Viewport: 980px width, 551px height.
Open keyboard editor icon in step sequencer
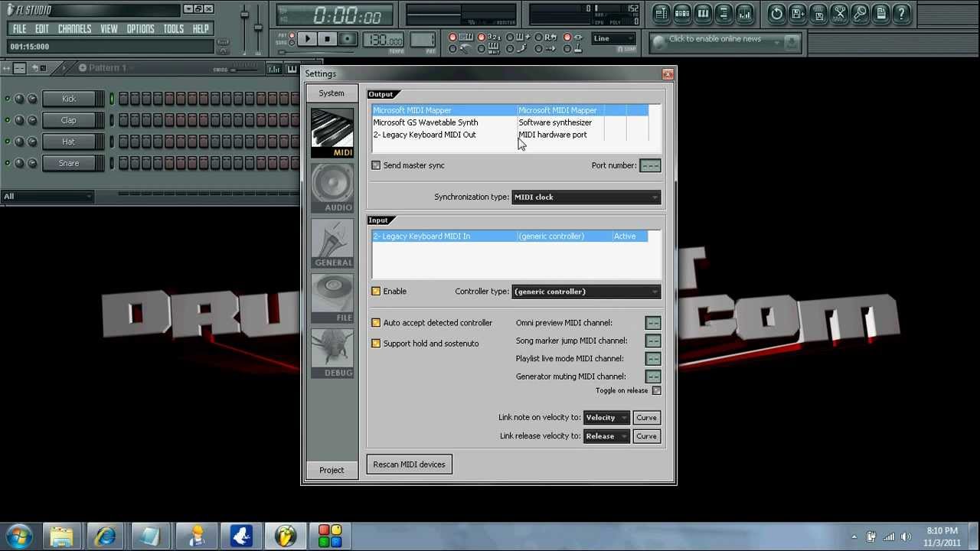coord(292,69)
